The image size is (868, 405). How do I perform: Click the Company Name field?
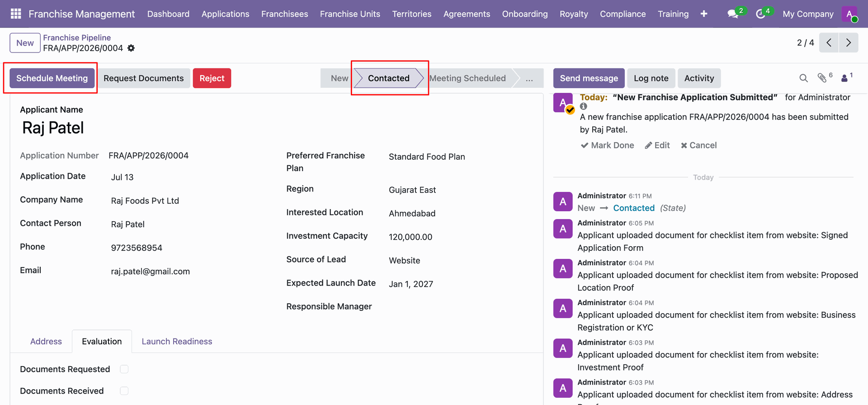(145, 201)
